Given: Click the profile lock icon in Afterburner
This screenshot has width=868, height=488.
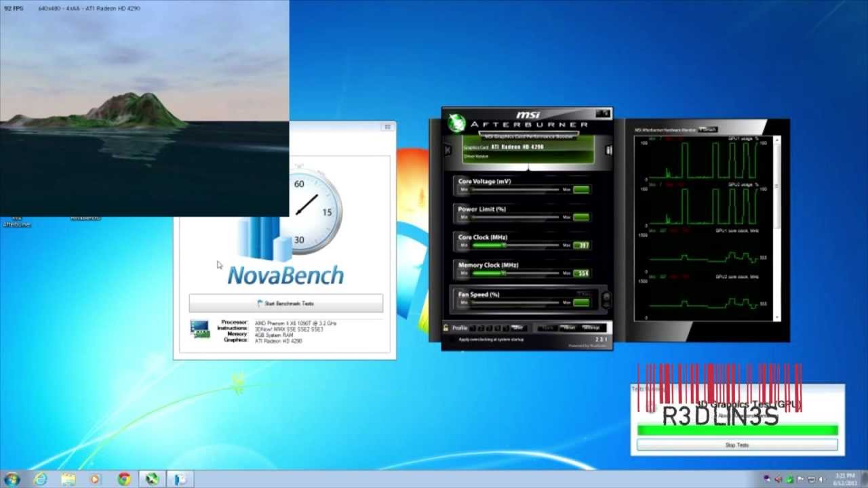Looking at the screenshot, I should tap(446, 327).
